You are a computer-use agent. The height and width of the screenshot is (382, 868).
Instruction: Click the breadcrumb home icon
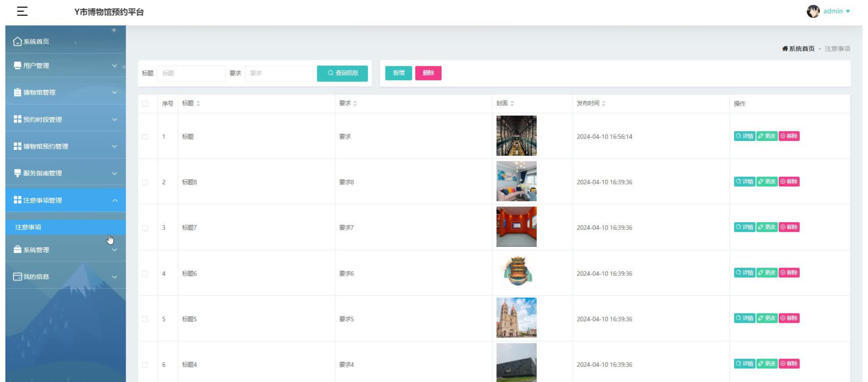785,49
